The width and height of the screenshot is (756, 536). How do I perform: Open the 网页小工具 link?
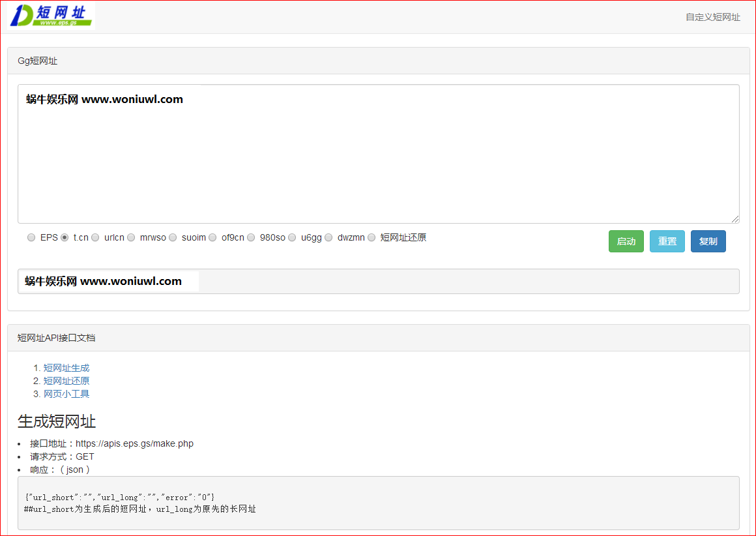(66, 394)
